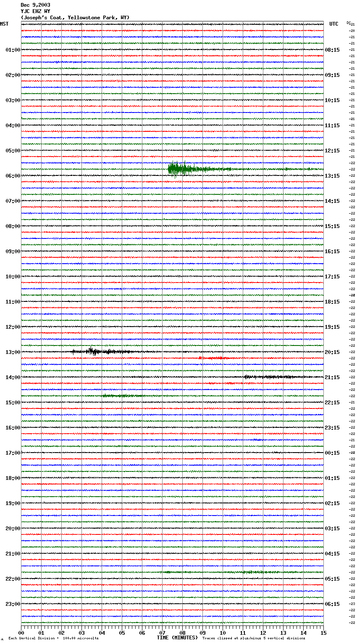Click the MST time label '23:00'

tap(13, 604)
